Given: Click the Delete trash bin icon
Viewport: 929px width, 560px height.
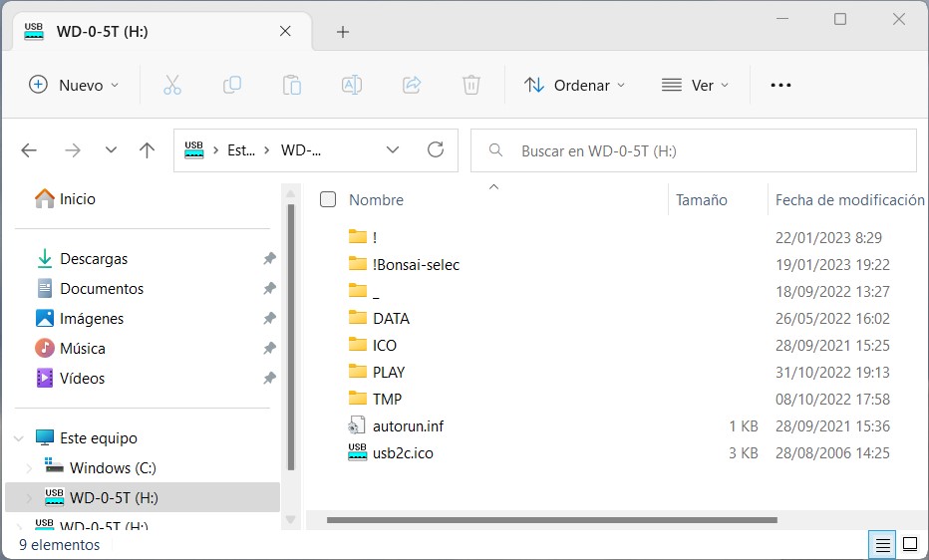Looking at the screenshot, I should coord(471,86).
